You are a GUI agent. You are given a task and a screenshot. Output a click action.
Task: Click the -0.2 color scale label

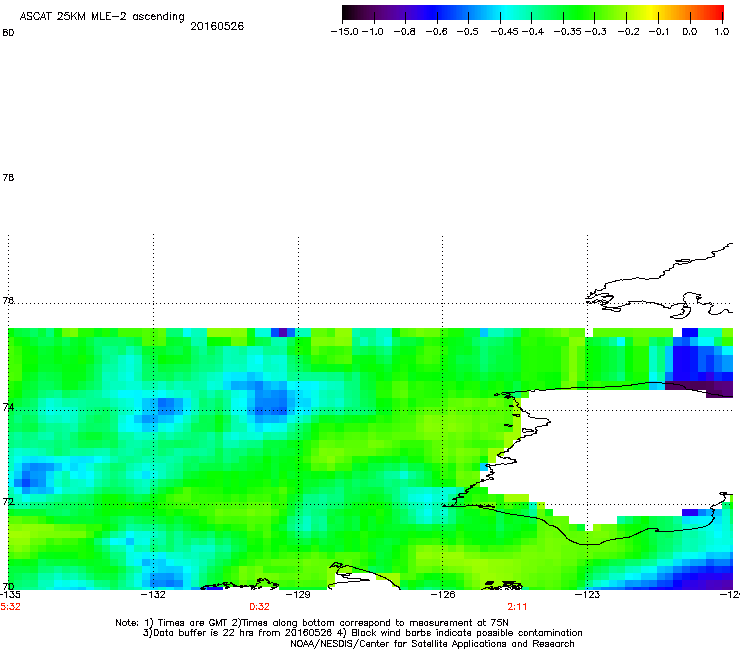pos(628,32)
